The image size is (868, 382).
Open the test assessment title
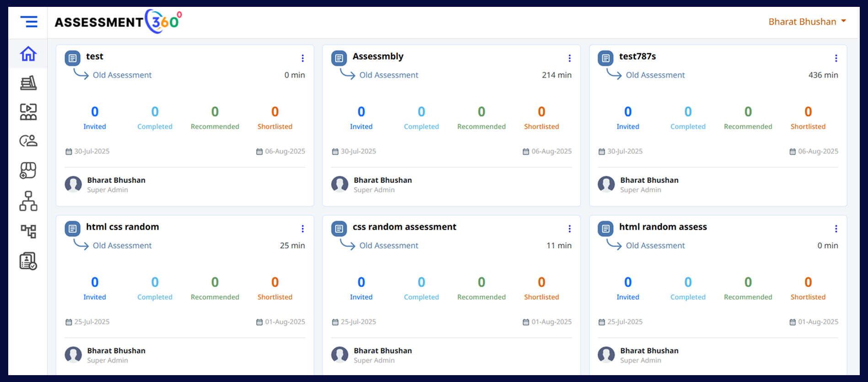coord(95,56)
